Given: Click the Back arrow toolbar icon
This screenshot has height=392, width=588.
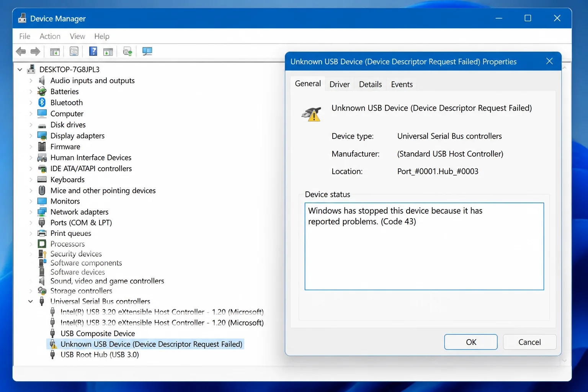Looking at the screenshot, I should tap(21, 51).
